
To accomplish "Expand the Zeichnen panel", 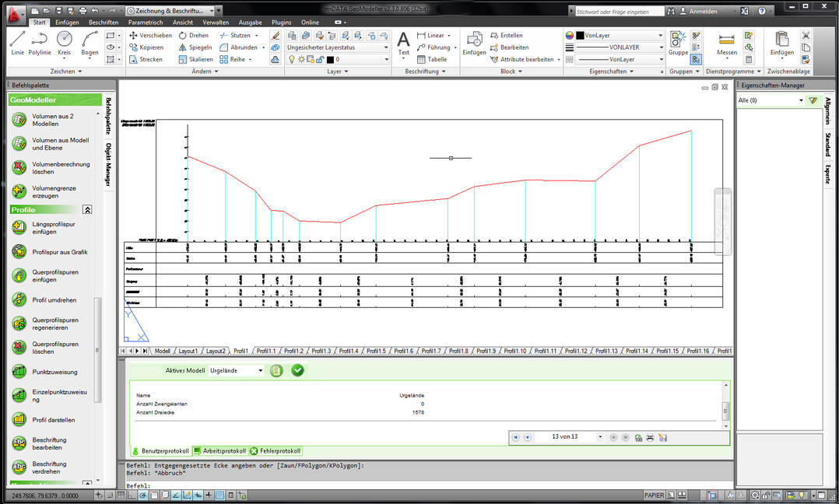I will coord(66,71).
